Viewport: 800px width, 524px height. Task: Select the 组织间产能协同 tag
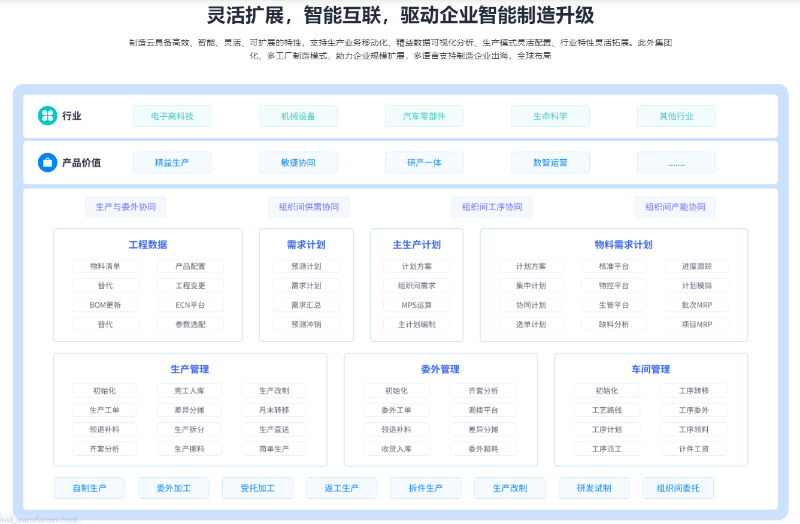click(675, 207)
